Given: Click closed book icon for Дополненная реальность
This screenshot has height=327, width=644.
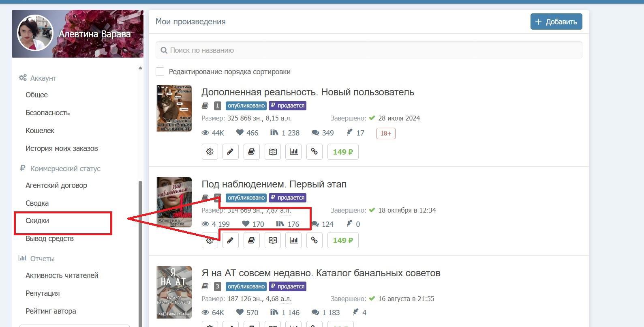Looking at the screenshot, I should click(x=251, y=152).
